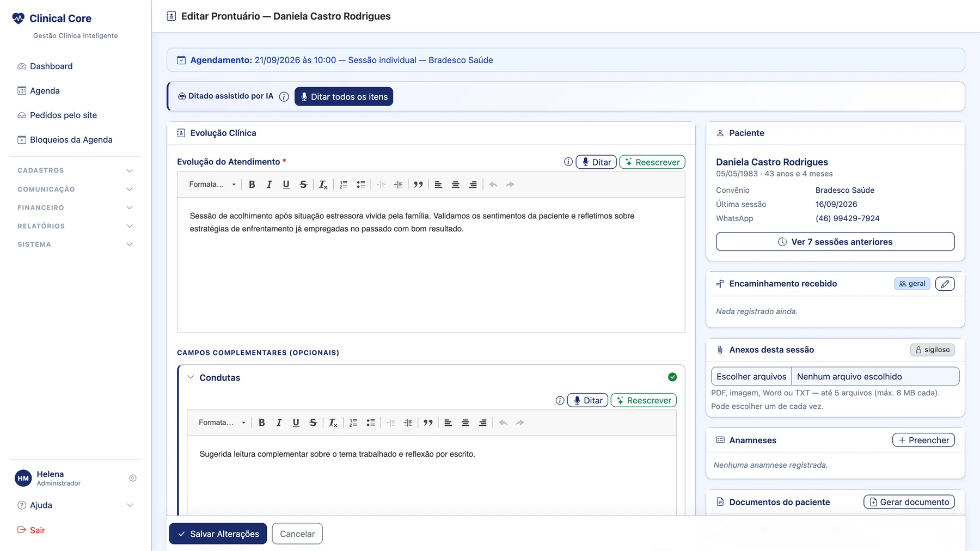
Task: Expand the Sistema sidebar section
Action: click(x=75, y=244)
